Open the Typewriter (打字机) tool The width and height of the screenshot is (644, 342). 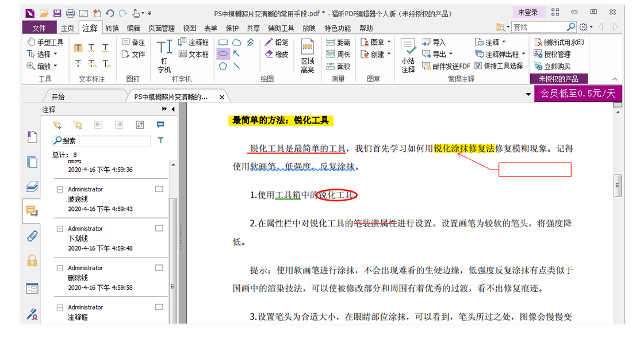[x=164, y=56]
